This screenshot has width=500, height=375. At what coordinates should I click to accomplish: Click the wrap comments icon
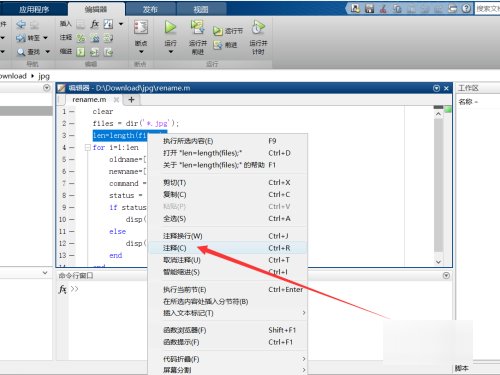(x=108, y=38)
